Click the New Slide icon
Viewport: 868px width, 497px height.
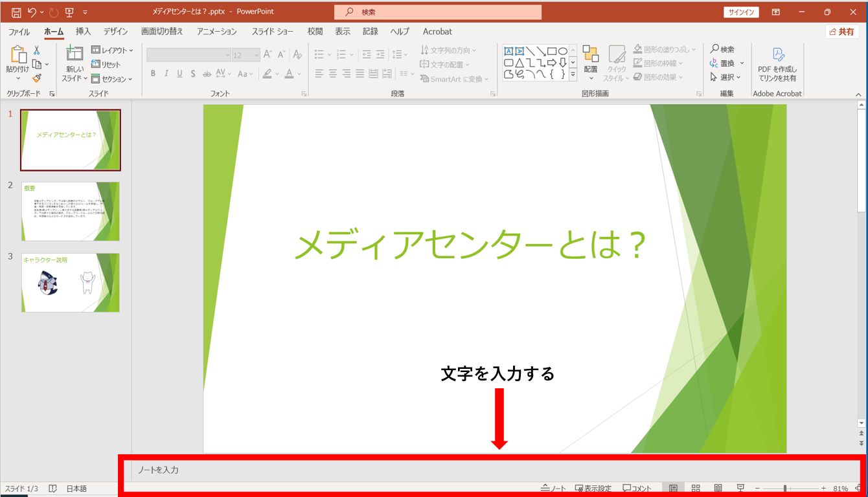(x=74, y=54)
